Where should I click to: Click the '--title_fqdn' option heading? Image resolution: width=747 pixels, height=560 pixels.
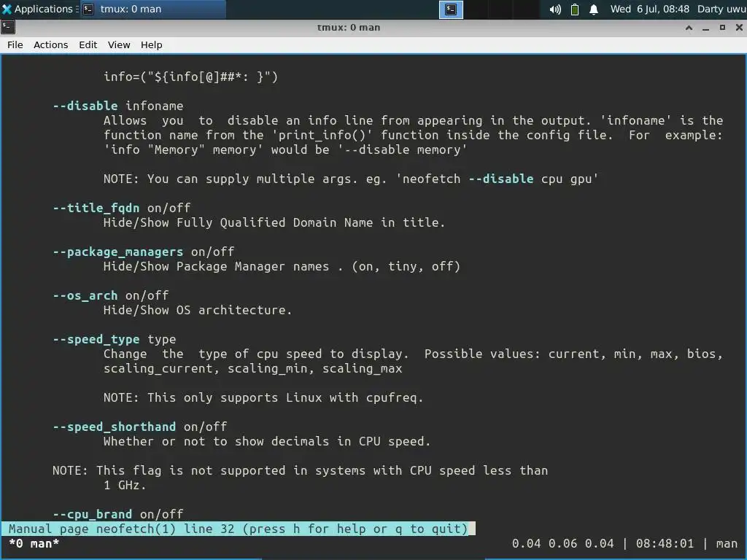tap(96, 208)
